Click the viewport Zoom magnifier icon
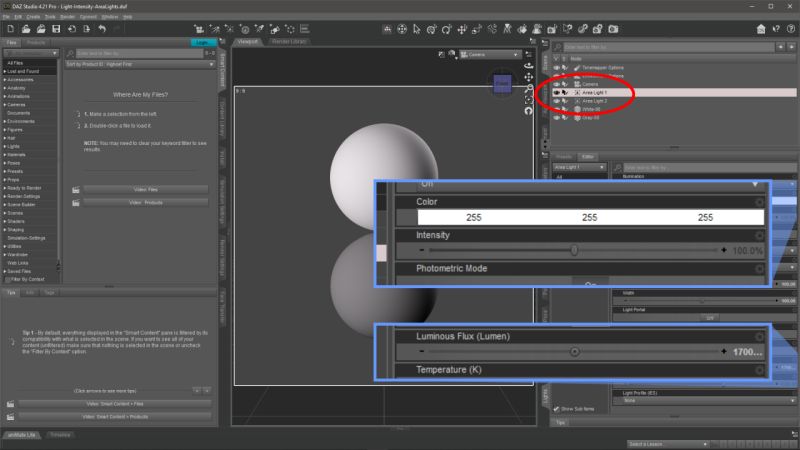800x450 pixels. pyautogui.click(x=529, y=88)
